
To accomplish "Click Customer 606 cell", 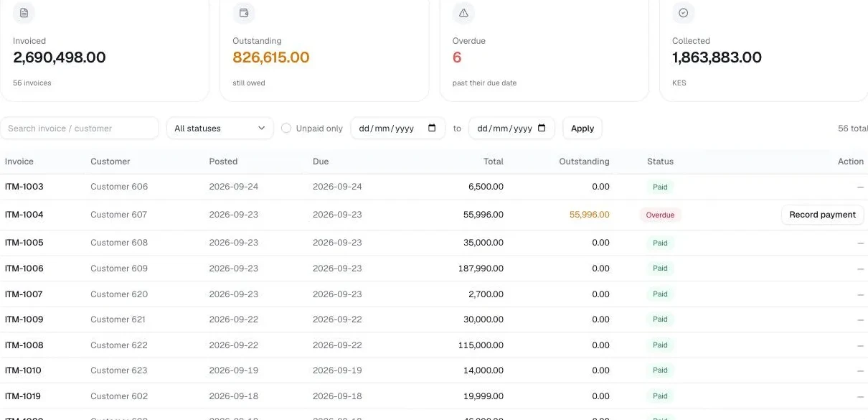I will click(x=119, y=187).
